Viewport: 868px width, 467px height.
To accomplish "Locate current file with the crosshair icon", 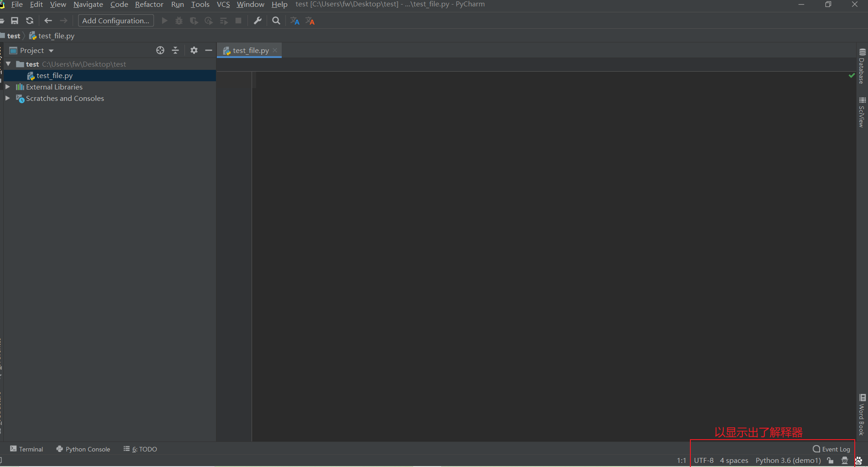I will tap(160, 51).
